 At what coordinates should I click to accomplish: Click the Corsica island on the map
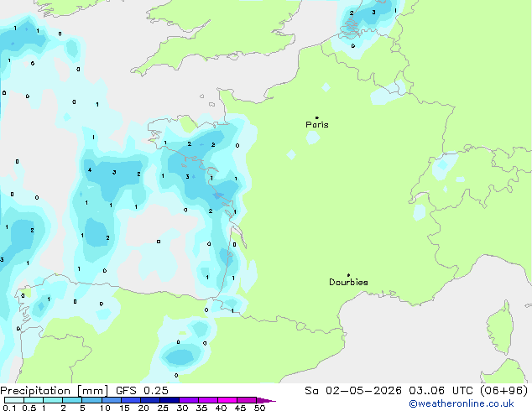(500, 329)
